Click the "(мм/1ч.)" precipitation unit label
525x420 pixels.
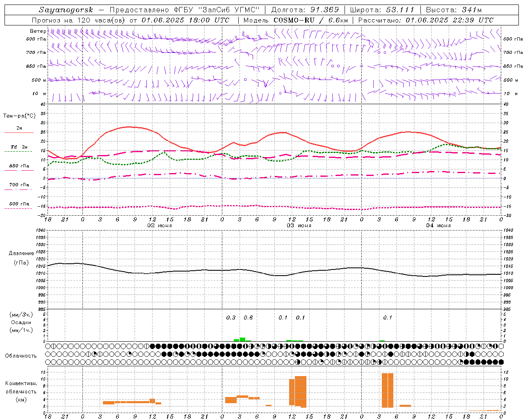(21, 330)
